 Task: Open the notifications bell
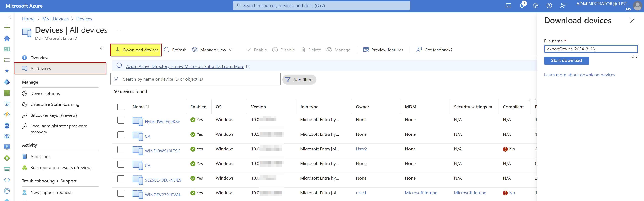point(522,6)
